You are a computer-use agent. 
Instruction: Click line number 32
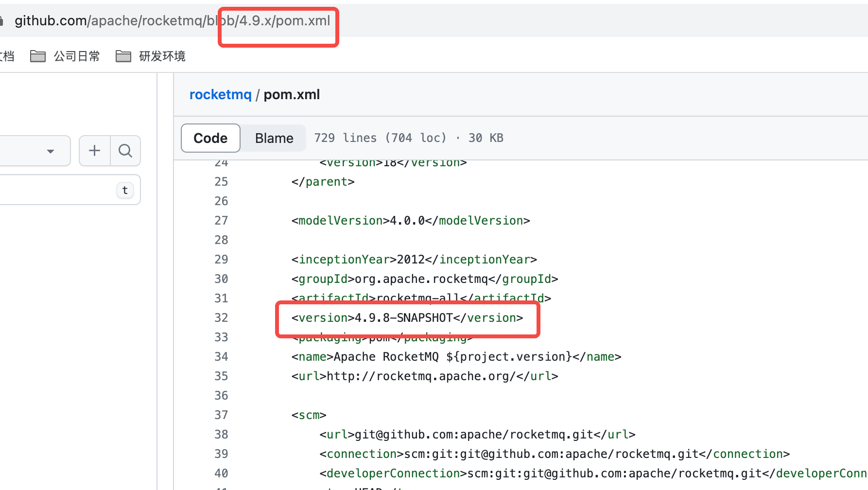point(221,318)
